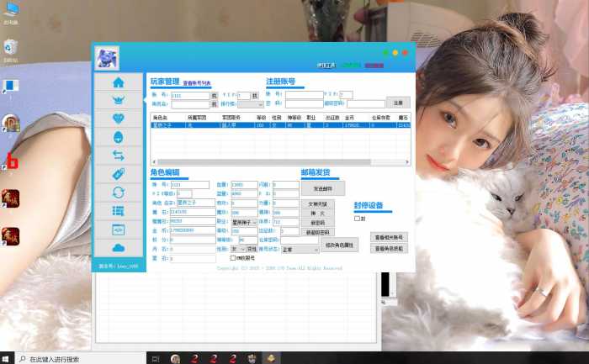The height and width of the screenshot is (364, 589).
Task: Select the cloud icon in sidebar
Action: [x=118, y=247]
